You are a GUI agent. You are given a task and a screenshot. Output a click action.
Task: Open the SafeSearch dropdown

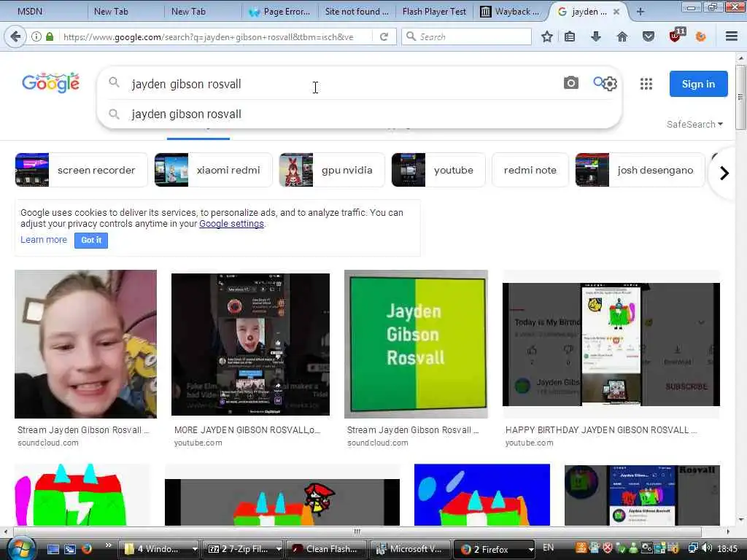[694, 124]
